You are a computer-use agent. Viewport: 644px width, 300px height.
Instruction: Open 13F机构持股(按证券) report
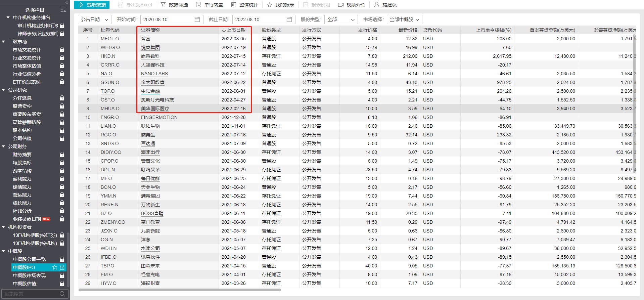point(35,235)
